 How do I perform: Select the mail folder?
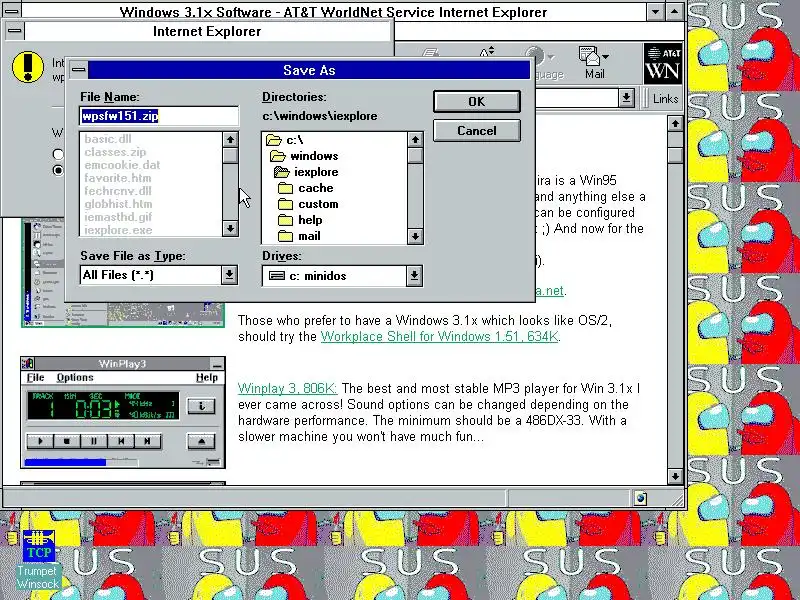(x=299, y=236)
